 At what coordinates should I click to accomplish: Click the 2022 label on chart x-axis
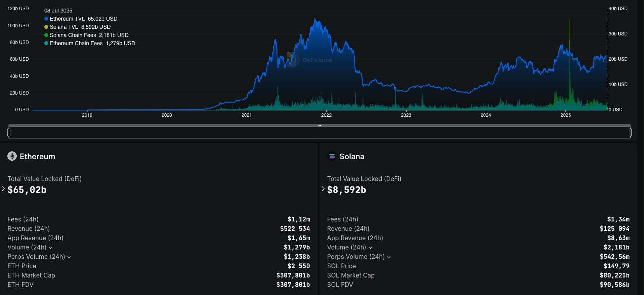tap(326, 115)
